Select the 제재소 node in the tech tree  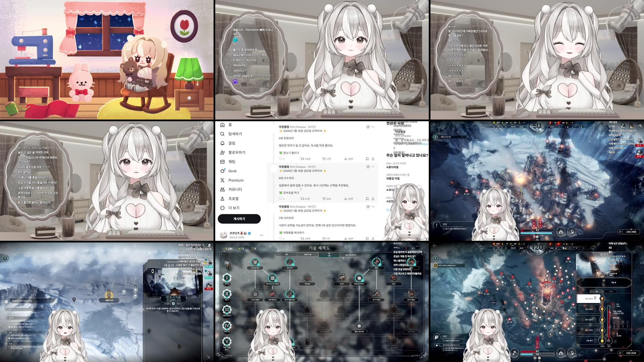(377, 262)
